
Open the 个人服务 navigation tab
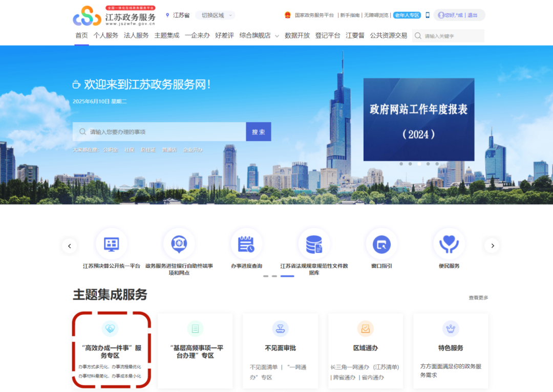tap(105, 36)
